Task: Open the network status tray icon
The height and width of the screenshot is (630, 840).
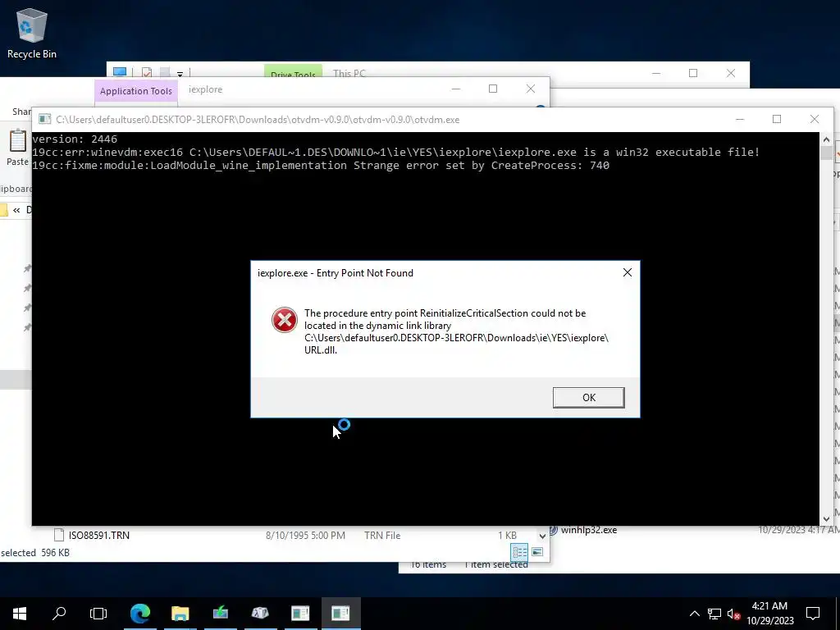Action: click(714, 614)
